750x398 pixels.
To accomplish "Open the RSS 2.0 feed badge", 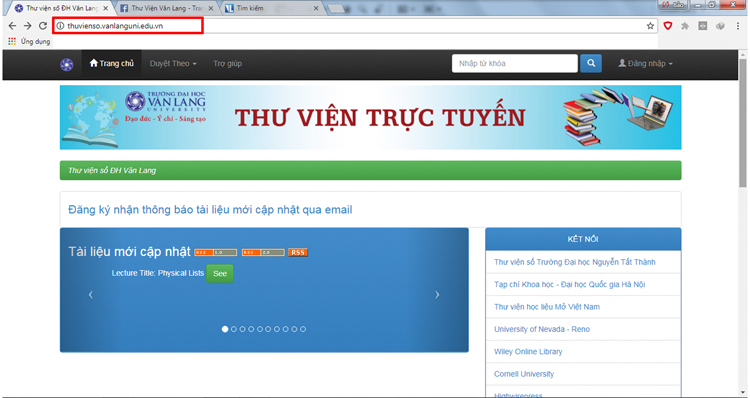I will (x=263, y=253).
